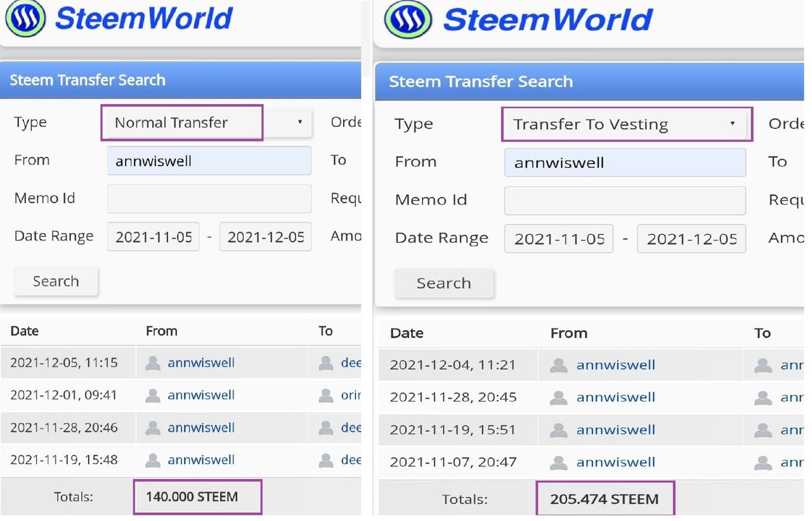The width and height of the screenshot is (812, 521).
Task: Click recipient avatar icon in 2021-12-01, 09:41 row
Action: (325, 395)
